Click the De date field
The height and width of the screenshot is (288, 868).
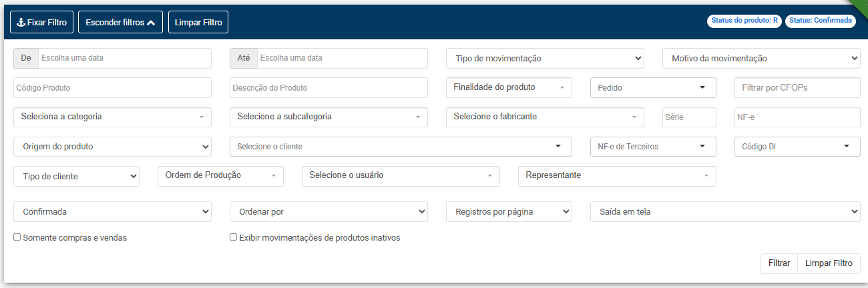(124, 58)
